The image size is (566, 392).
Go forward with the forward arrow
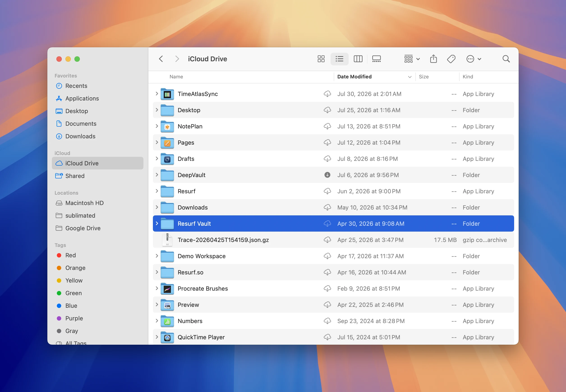click(177, 59)
